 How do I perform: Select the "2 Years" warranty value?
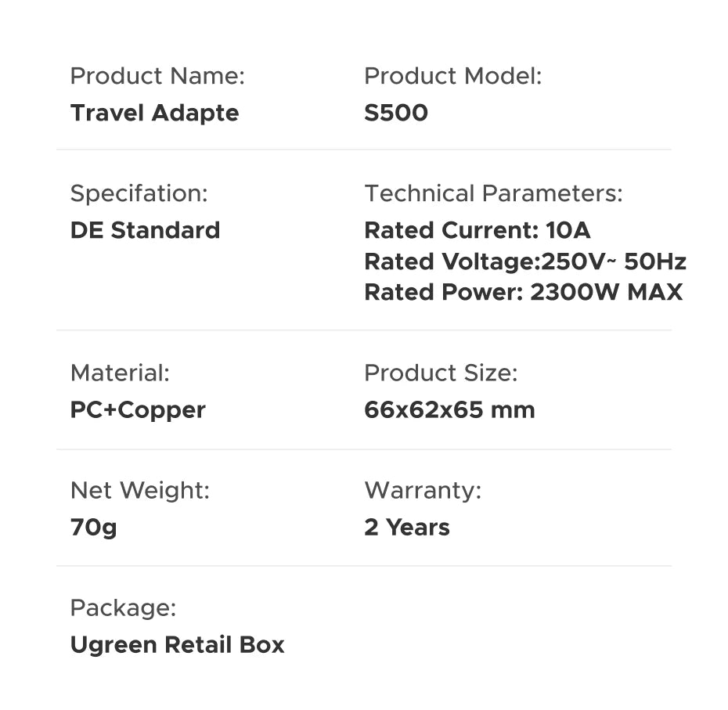(407, 528)
